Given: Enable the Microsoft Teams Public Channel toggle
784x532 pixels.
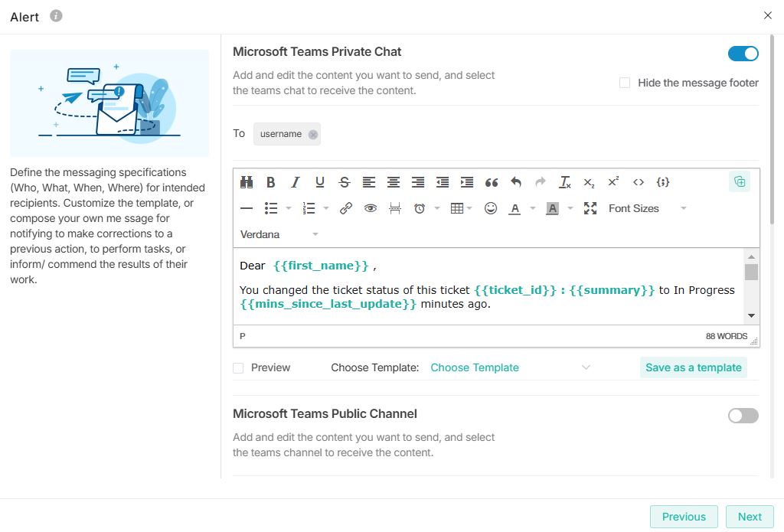Looking at the screenshot, I should click(x=743, y=416).
